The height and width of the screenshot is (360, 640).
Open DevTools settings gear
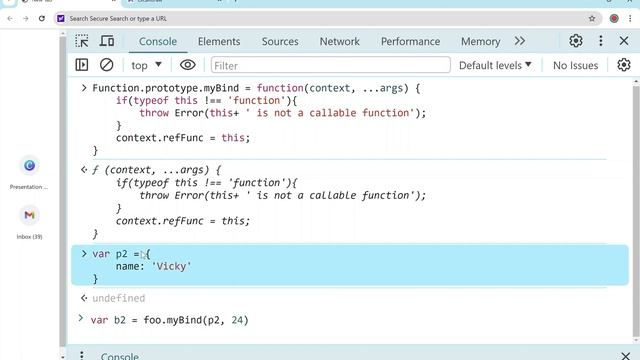576,41
